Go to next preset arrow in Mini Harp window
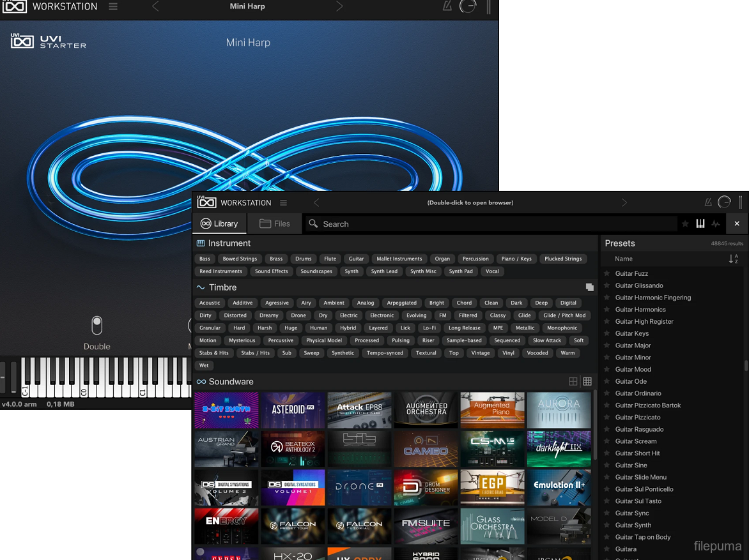Image resolution: width=749 pixels, height=560 pixels. pyautogui.click(x=339, y=6)
